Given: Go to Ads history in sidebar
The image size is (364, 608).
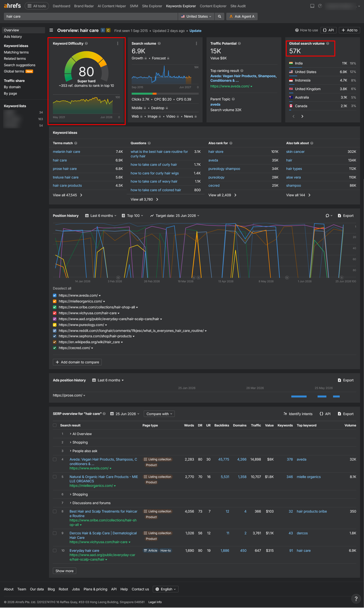Looking at the screenshot, I should point(13,37).
